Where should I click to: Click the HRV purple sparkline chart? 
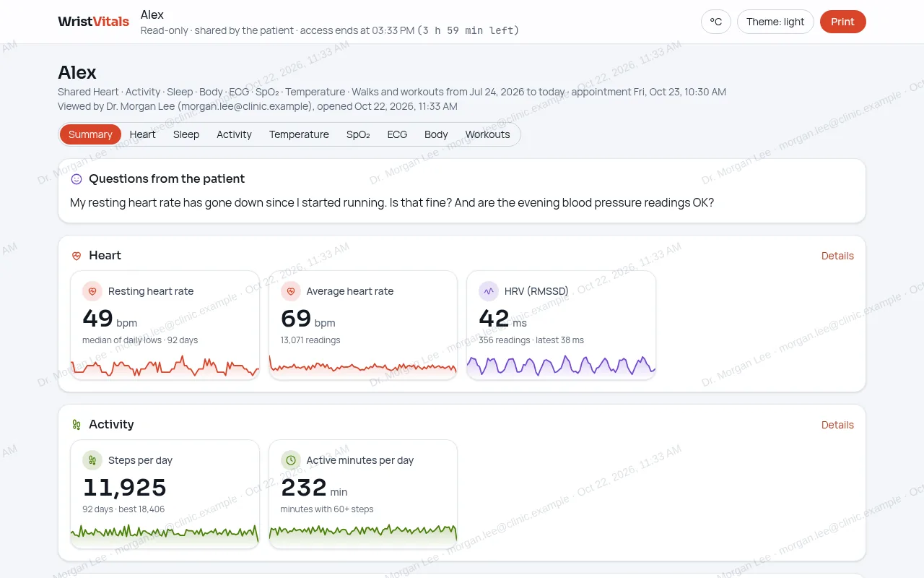pos(561,367)
